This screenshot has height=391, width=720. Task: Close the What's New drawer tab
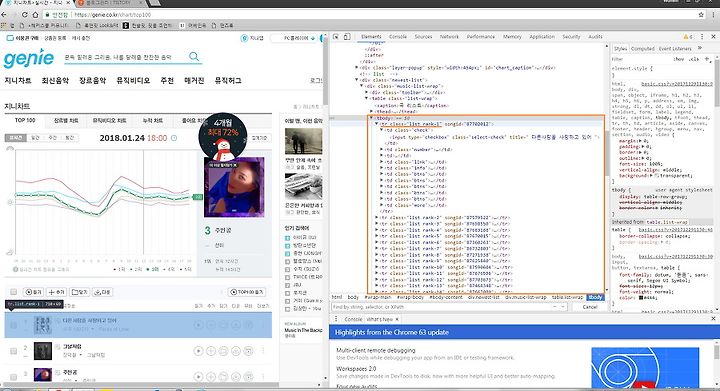[397, 319]
